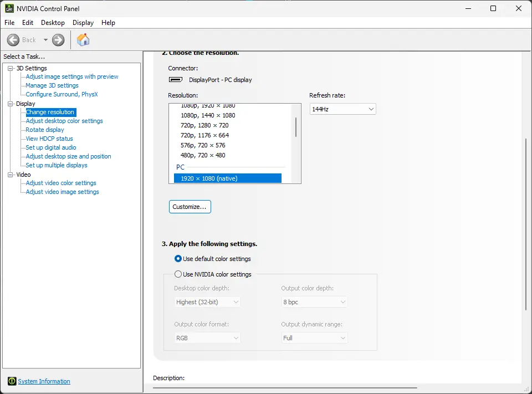Image resolution: width=532 pixels, height=394 pixels.
Task: Collapse the 3D Settings tree node
Action: pos(11,68)
